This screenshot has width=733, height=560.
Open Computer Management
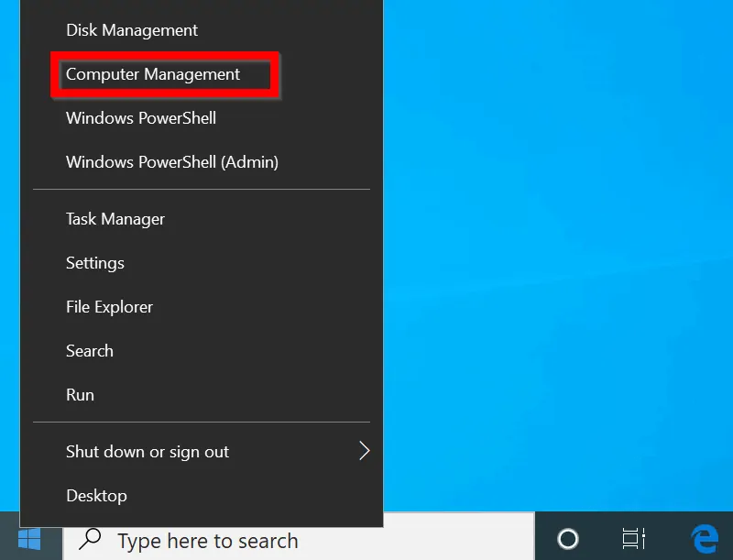[152, 74]
